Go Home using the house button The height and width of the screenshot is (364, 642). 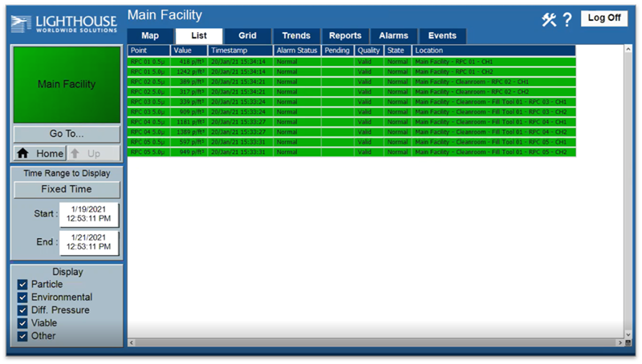pyautogui.click(x=39, y=153)
